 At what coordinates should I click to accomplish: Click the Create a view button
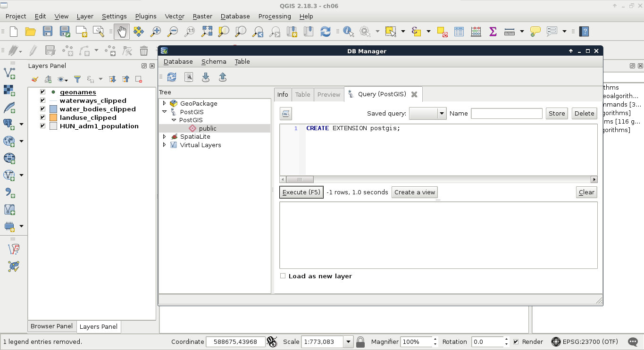pyautogui.click(x=415, y=192)
